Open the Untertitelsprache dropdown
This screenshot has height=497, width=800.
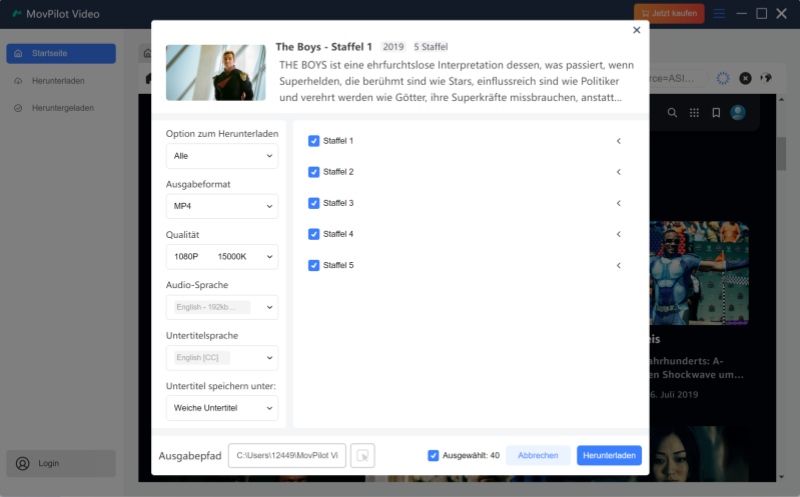coord(222,358)
